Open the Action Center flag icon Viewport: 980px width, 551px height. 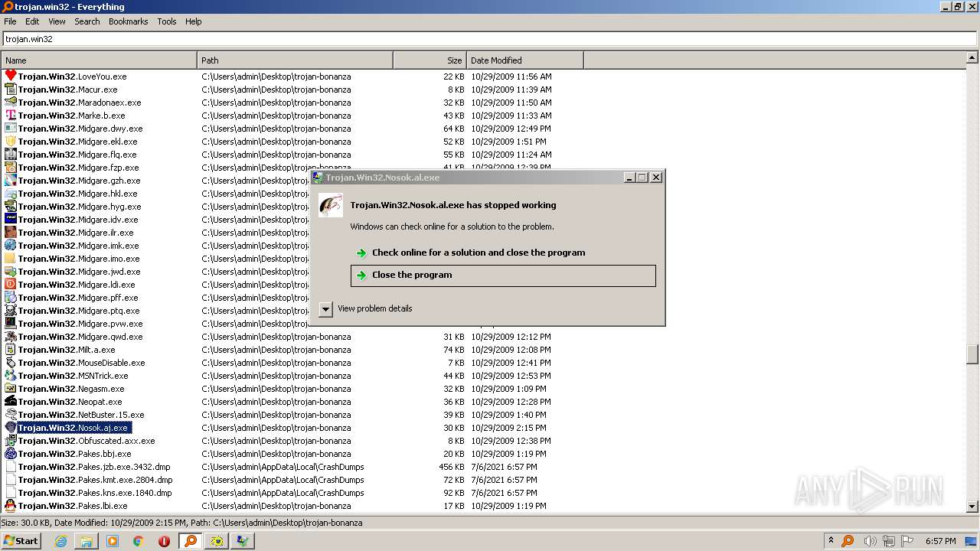(x=909, y=541)
